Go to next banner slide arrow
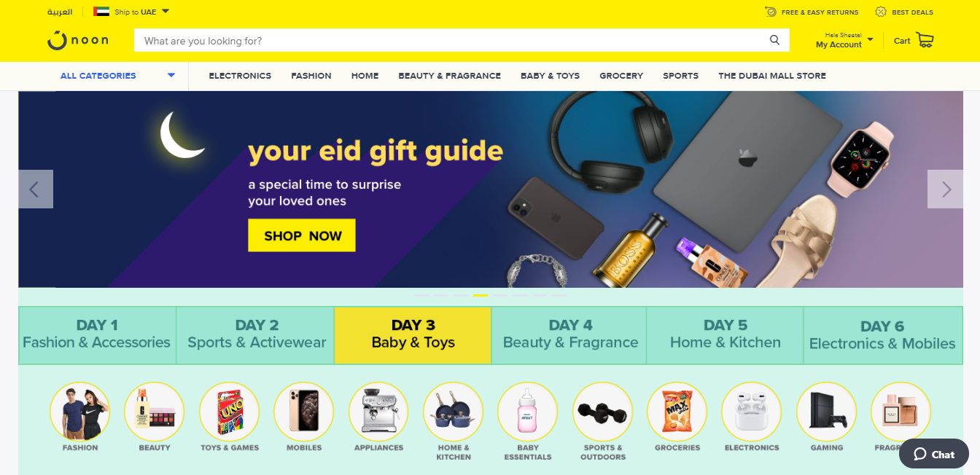Screen dimensions: 980x475 (946, 189)
